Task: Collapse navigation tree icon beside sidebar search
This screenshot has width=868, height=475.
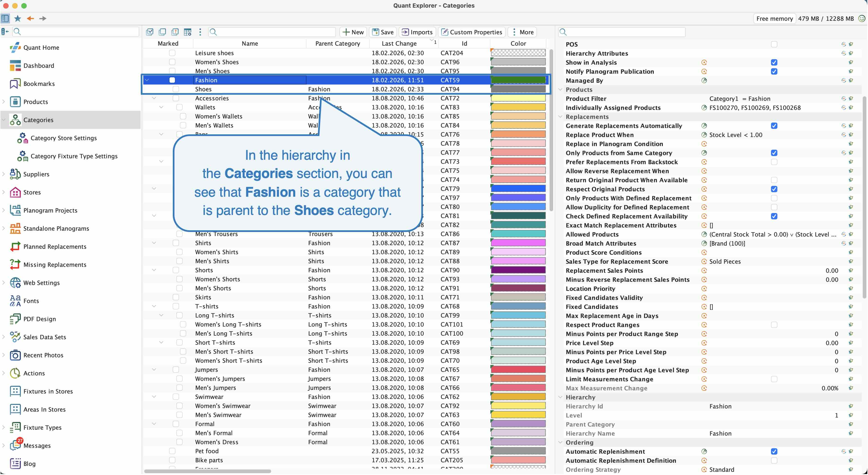Action: (x=5, y=32)
